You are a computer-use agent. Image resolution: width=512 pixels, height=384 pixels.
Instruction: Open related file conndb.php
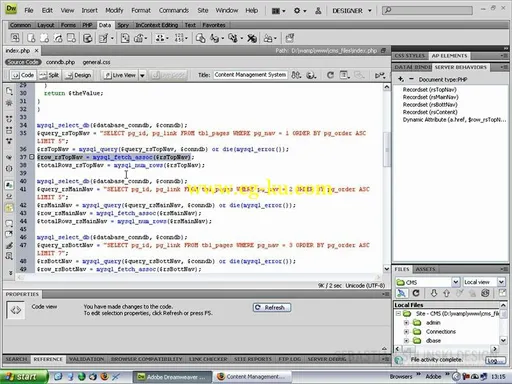tap(60, 62)
